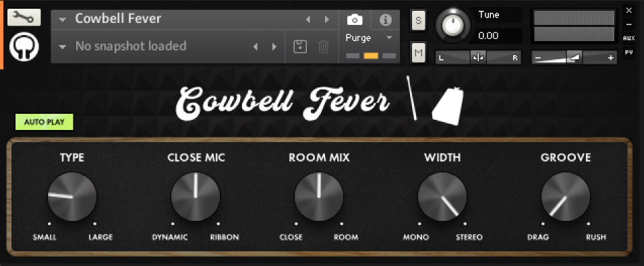Click the Tune knob
The height and width of the screenshot is (266, 644).
point(452,25)
